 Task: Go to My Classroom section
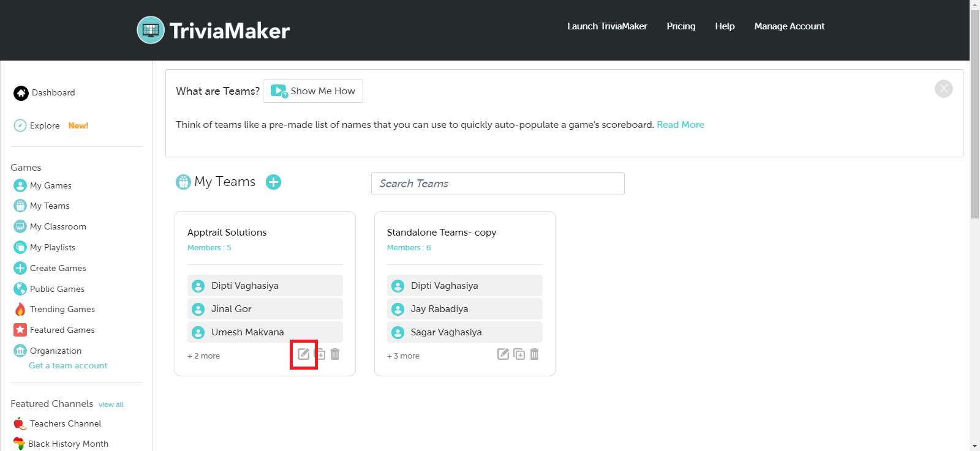(58, 226)
